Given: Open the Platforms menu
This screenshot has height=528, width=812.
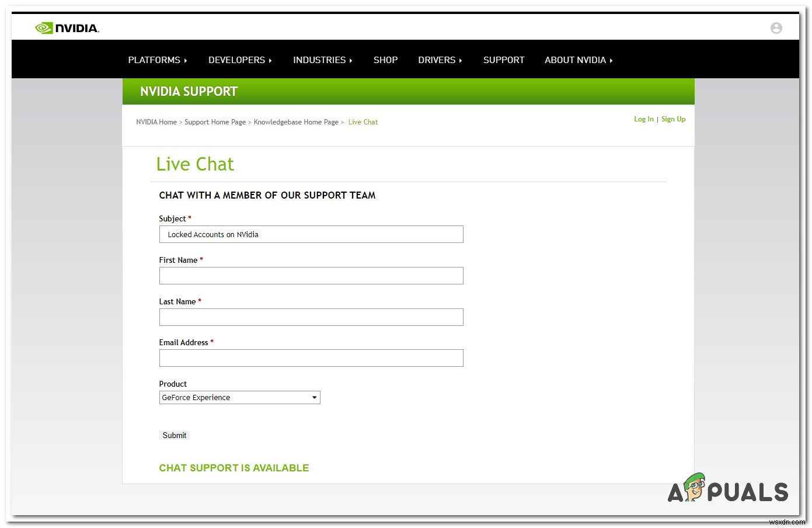Looking at the screenshot, I should [158, 60].
